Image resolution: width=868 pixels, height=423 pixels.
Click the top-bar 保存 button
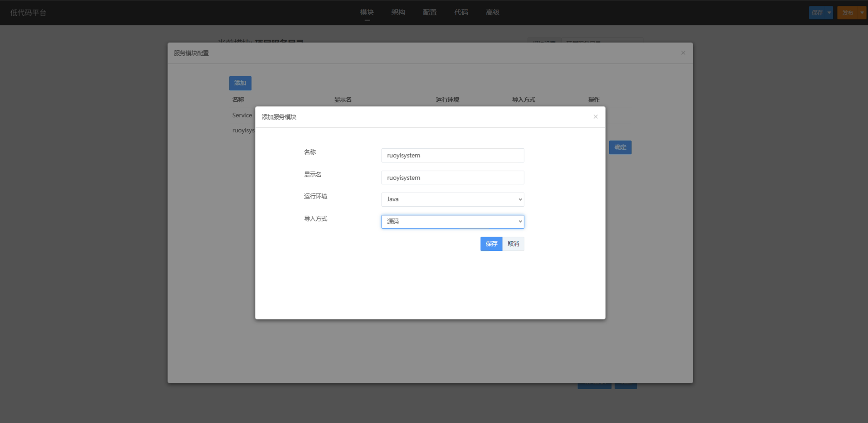817,13
